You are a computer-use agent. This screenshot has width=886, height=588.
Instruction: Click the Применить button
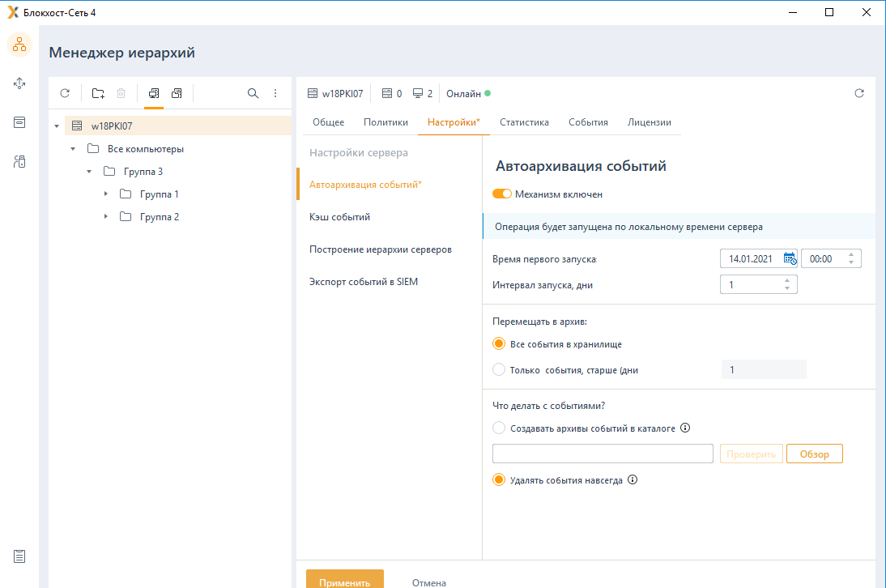[345, 581]
